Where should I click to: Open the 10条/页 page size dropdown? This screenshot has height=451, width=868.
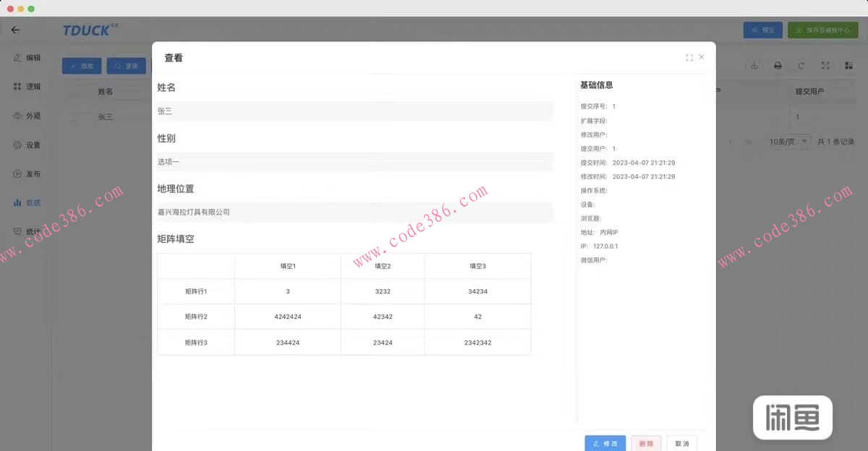coord(789,142)
